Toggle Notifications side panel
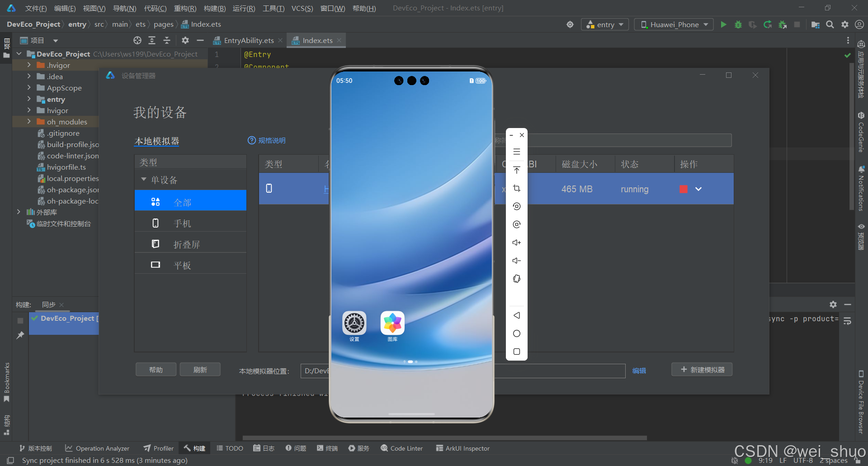 (x=861, y=189)
